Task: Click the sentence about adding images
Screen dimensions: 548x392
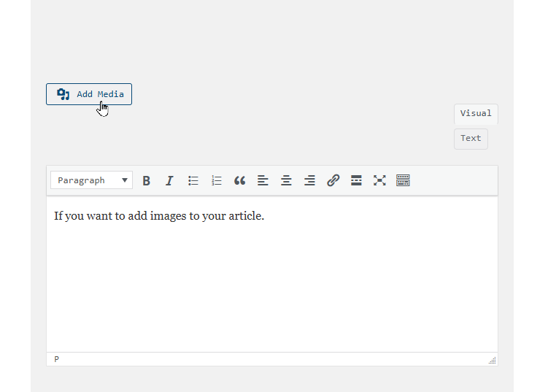Action: 158,216
